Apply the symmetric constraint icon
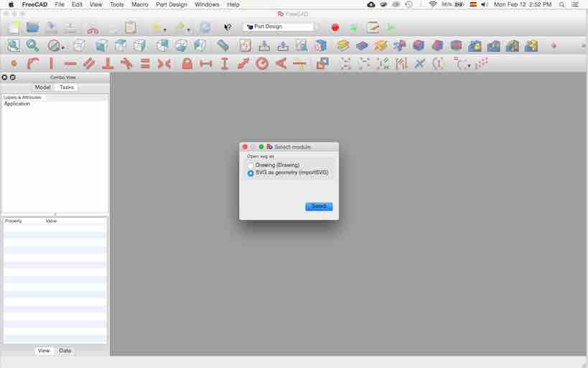Screen dimensions: 588x368 pyautogui.click(x=164, y=63)
